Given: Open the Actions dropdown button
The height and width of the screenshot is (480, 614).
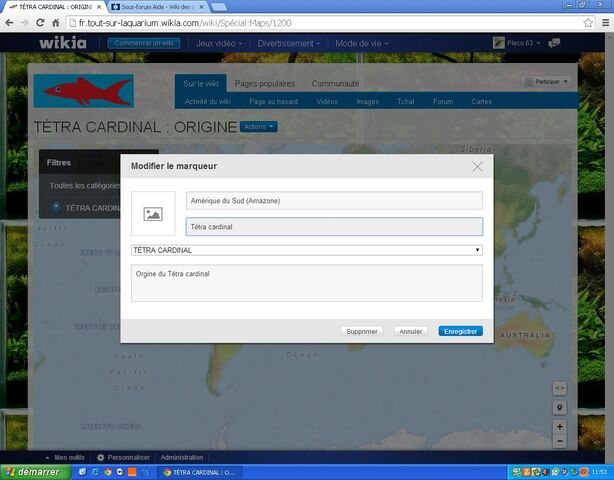Looking at the screenshot, I should [x=258, y=126].
